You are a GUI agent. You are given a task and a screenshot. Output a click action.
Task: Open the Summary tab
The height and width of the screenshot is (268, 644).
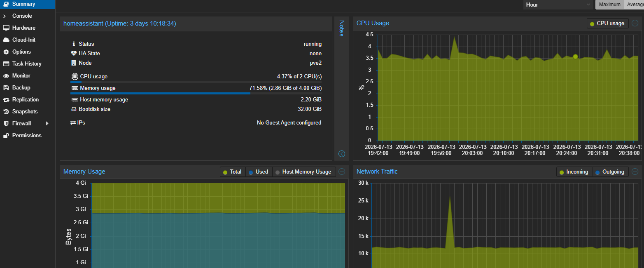click(27, 4)
